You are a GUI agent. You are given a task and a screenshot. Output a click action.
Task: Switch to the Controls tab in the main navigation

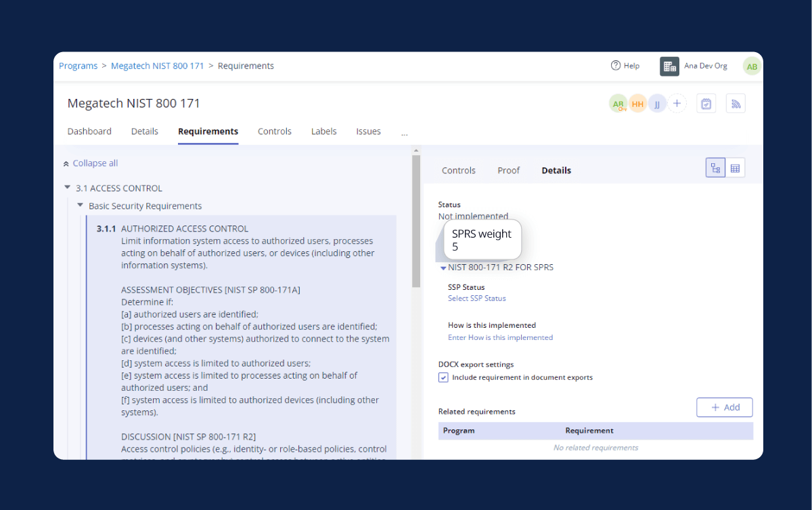[x=274, y=131]
